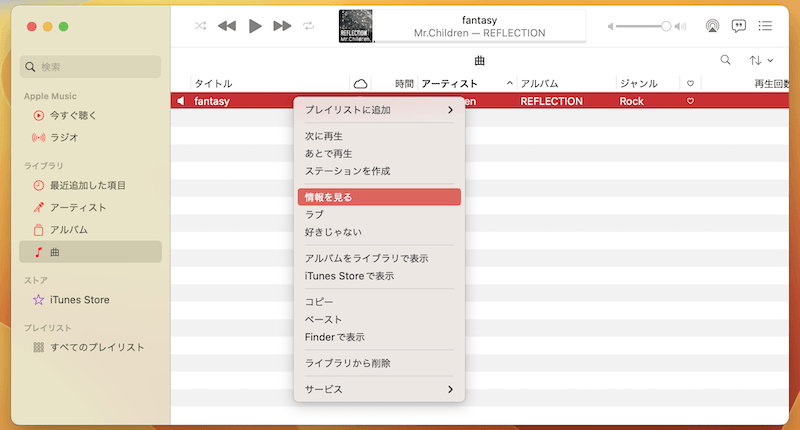
Task: Choose ペースト from context menu
Action: (x=379, y=319)
